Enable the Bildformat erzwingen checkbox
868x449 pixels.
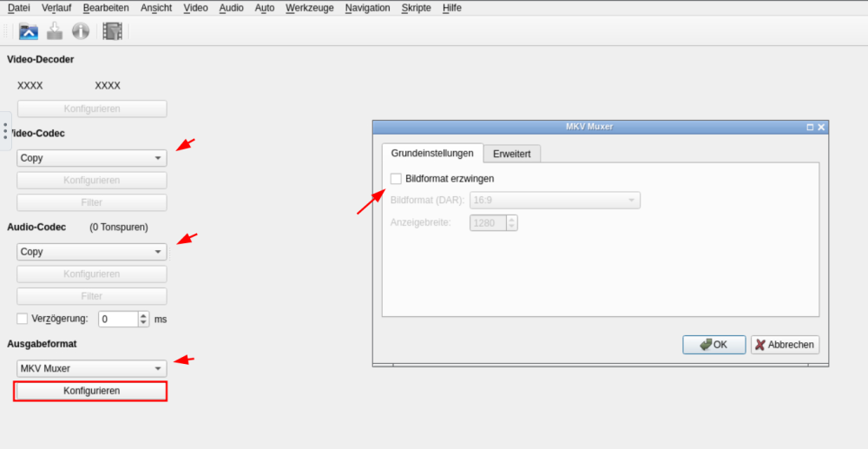click(x=396, y=179)
